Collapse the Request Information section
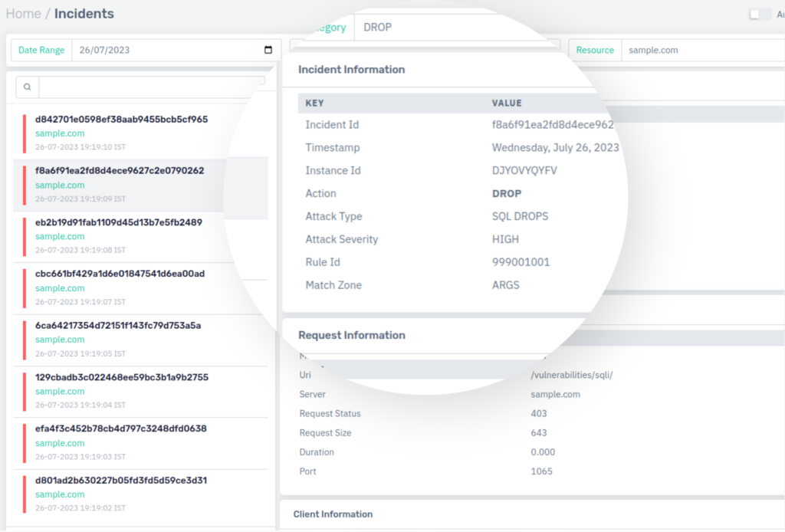The height and width of the screenshot is (532, 785). 352,335
